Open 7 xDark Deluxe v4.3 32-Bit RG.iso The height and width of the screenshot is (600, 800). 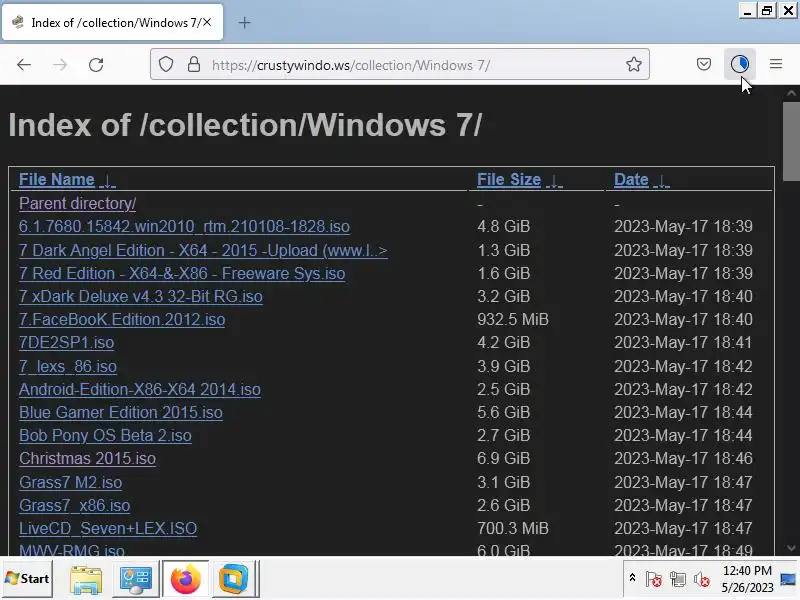[x=141, y=296]
